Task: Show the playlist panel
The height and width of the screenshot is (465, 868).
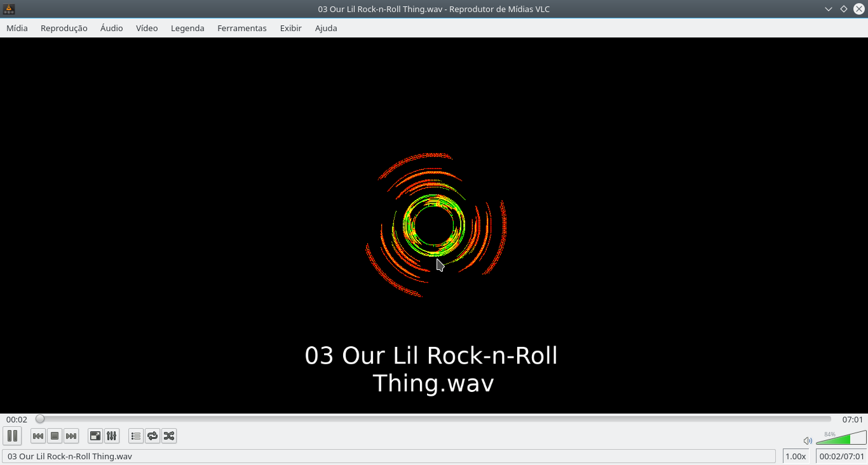Action: 135,436
